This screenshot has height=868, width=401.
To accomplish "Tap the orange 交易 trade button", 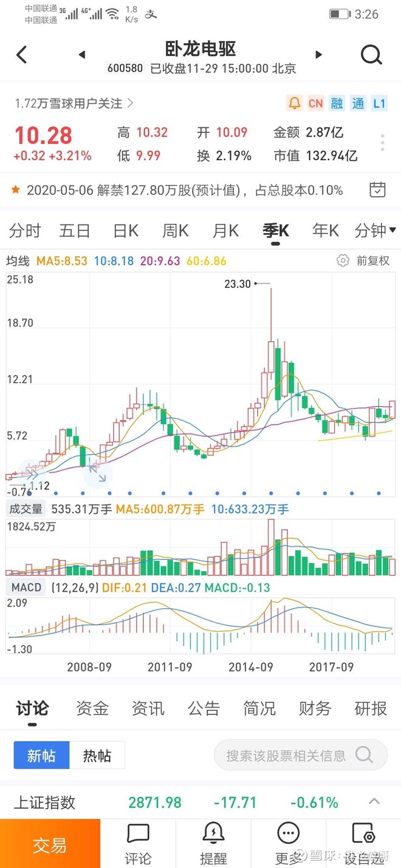I will coord(50,844).
